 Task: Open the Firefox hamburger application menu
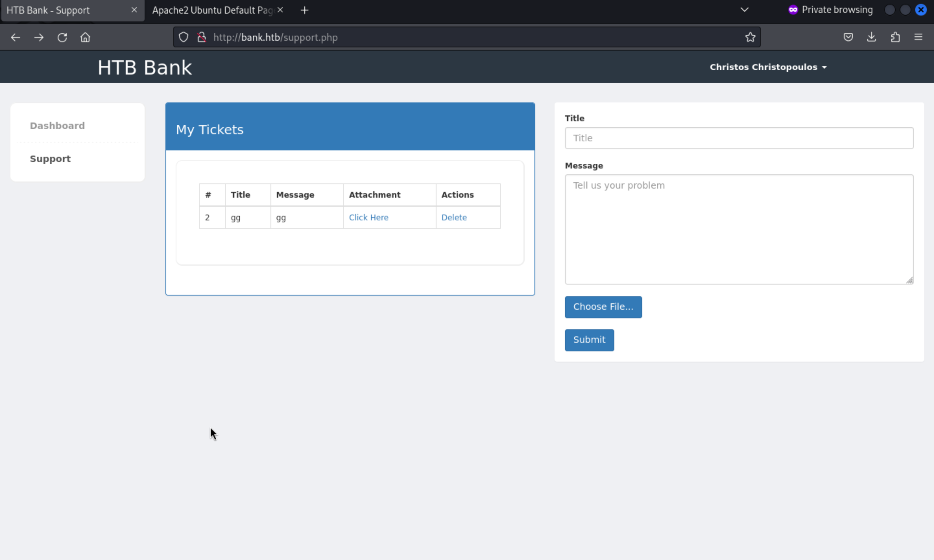918,37
